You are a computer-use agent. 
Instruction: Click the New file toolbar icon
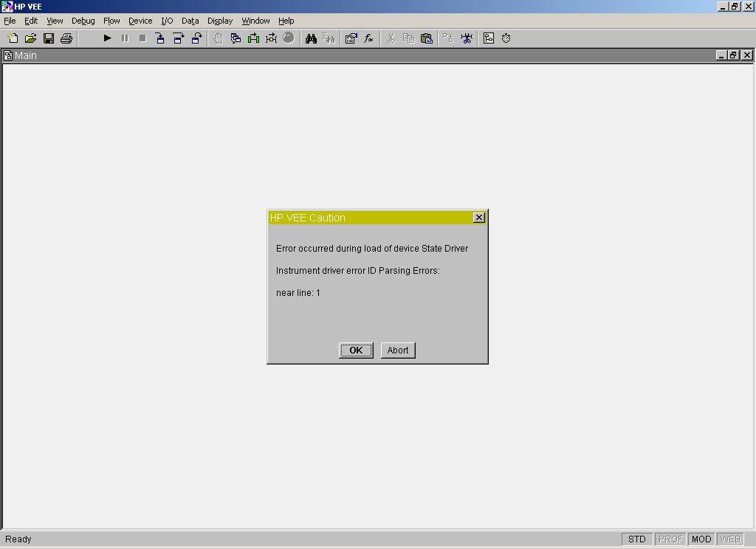[x=13, y=38]
